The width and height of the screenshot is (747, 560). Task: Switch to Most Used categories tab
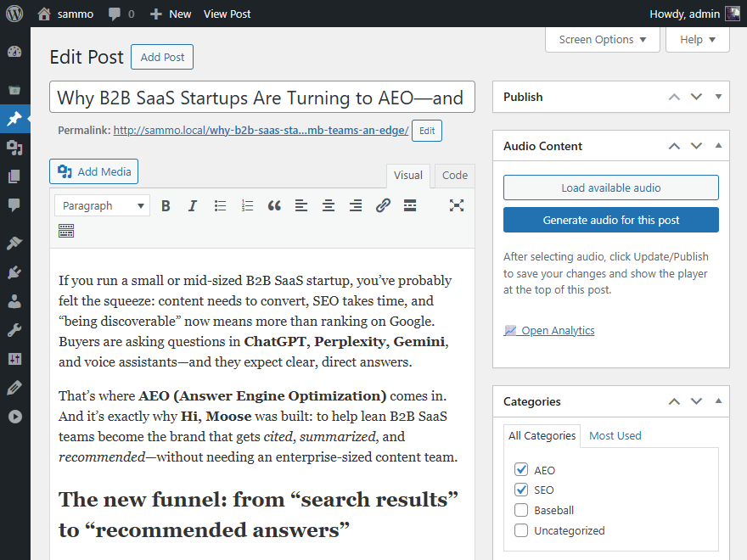click(615, 436)
